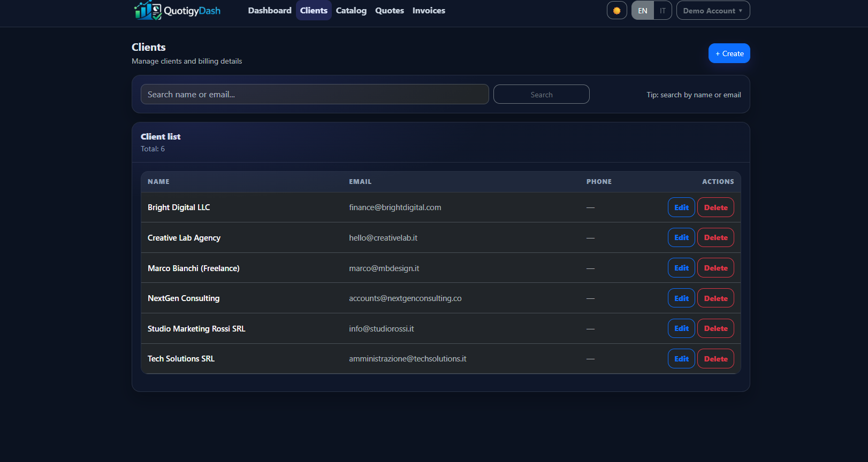Click the Search button
This screenshot has width=868, height=462.
click(541, 94)
